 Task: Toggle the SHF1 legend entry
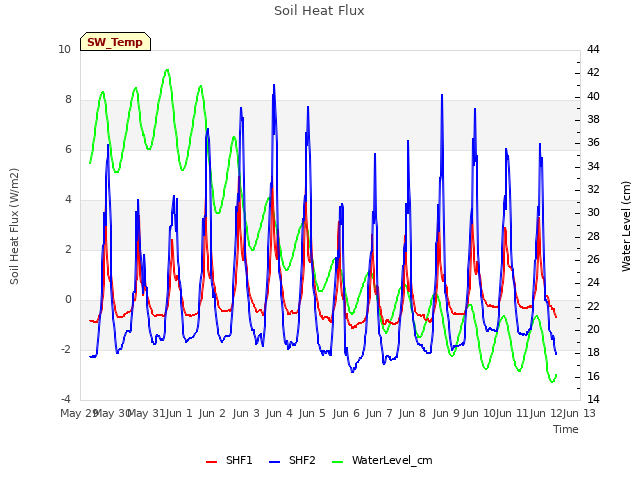[x=229, y=460]
